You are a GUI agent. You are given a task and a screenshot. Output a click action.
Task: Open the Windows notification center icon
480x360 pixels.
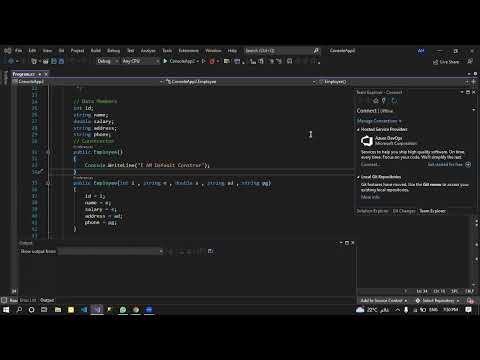coord(468,310)
